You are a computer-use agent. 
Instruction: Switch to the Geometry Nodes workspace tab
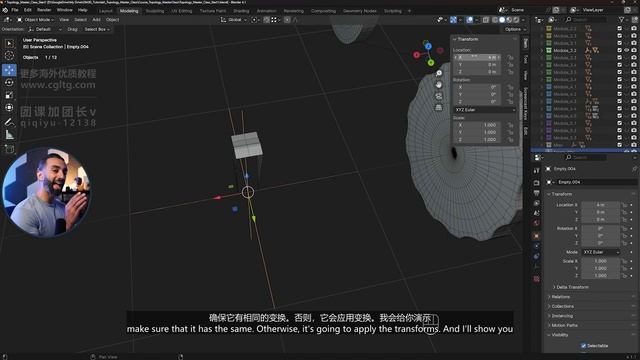point(360,11)
